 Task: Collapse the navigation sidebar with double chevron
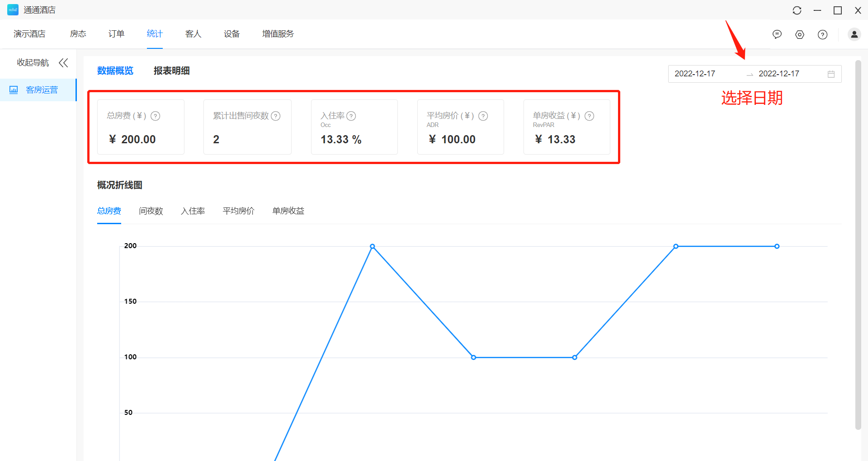tap(63, 63)
